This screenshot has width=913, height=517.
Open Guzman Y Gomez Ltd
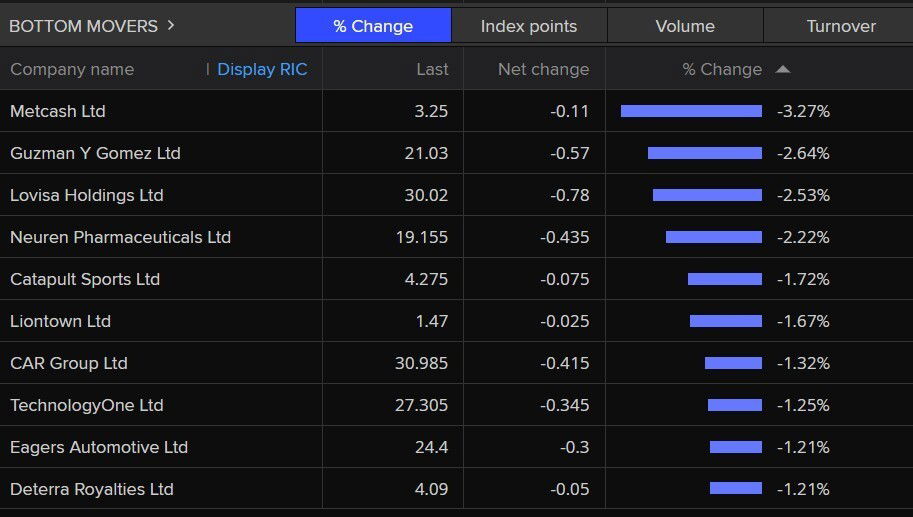click(95, 153)
